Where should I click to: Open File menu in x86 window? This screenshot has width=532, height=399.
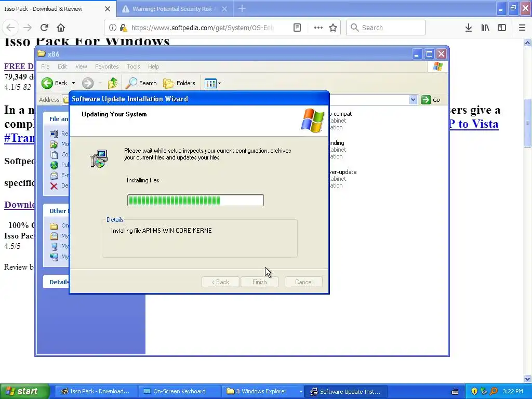pyautogui.click(x=45, y=66)
